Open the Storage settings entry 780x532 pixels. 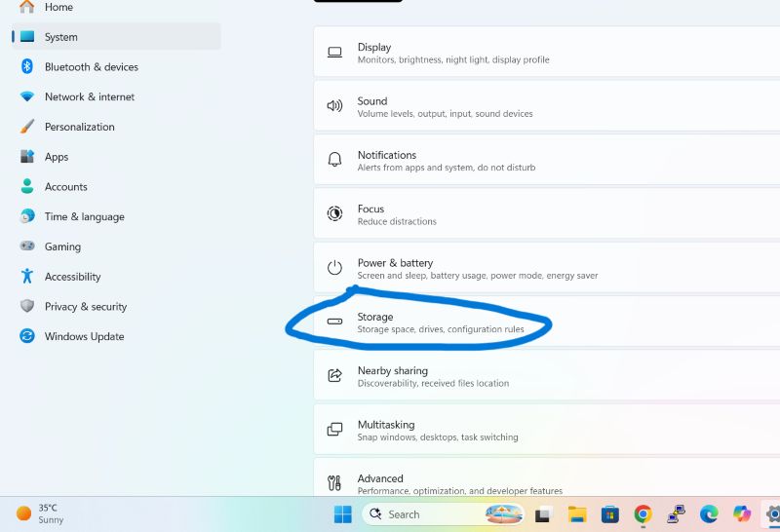point(547,322)
